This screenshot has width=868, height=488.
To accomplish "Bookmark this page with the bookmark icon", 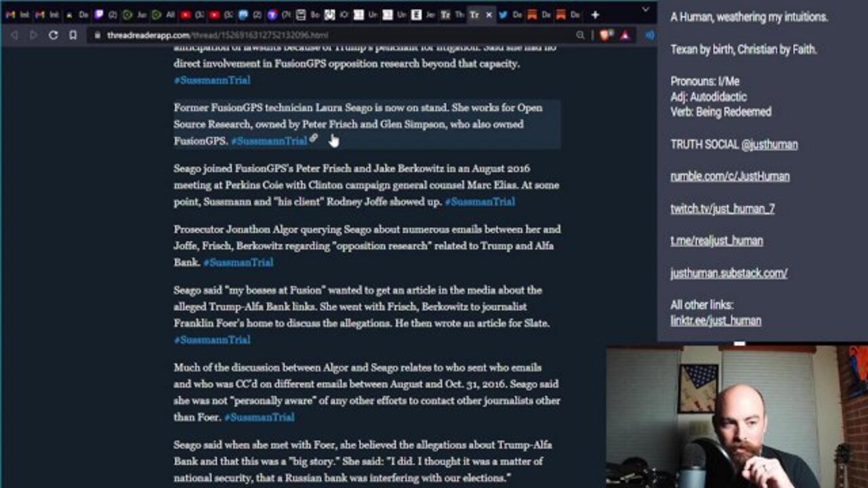I will (x=73, y=35).
